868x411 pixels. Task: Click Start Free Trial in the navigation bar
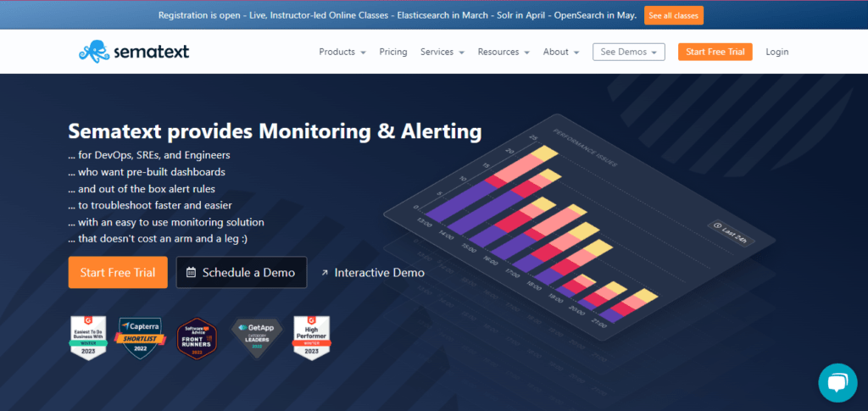[715, 52]
